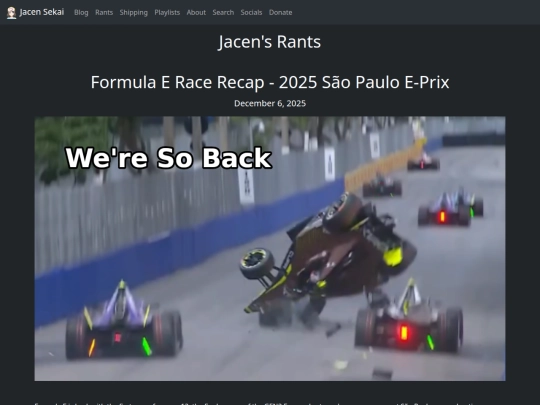540x405 pixels.
Task: Click the Jacen's Rants heading
Action: tap(270, 42)
